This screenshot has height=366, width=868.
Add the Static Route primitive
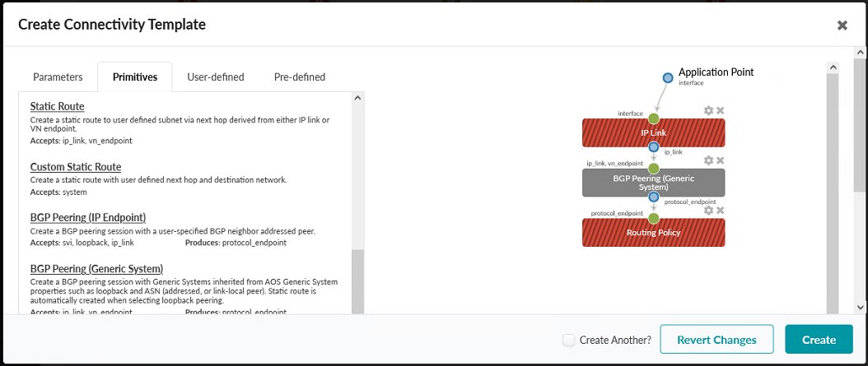coord(58,106)
